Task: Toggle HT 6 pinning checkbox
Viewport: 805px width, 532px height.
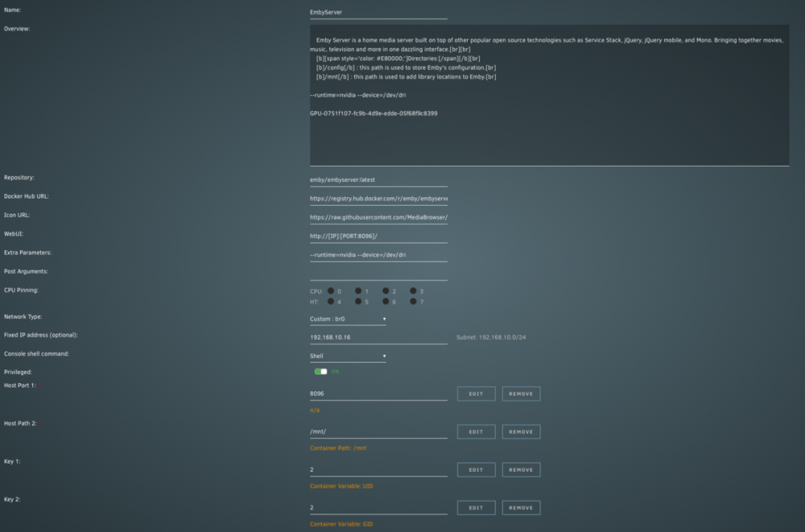Action: pyautogui.click(x=386, y=302)
